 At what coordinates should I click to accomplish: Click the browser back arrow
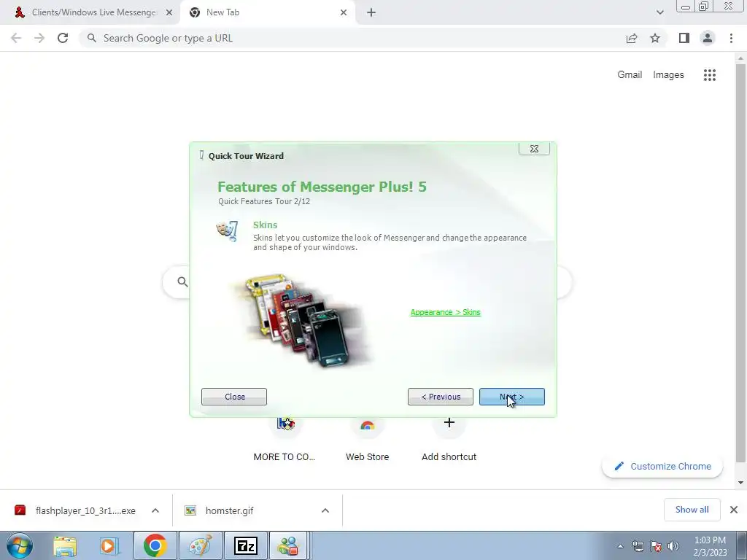(x=16, y=38)
